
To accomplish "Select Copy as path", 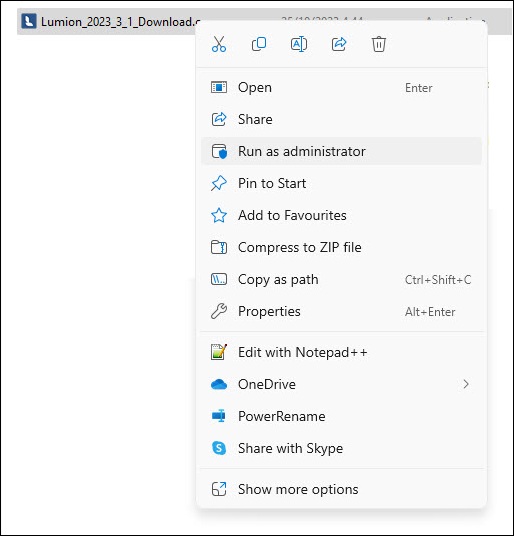I will 341,279.
